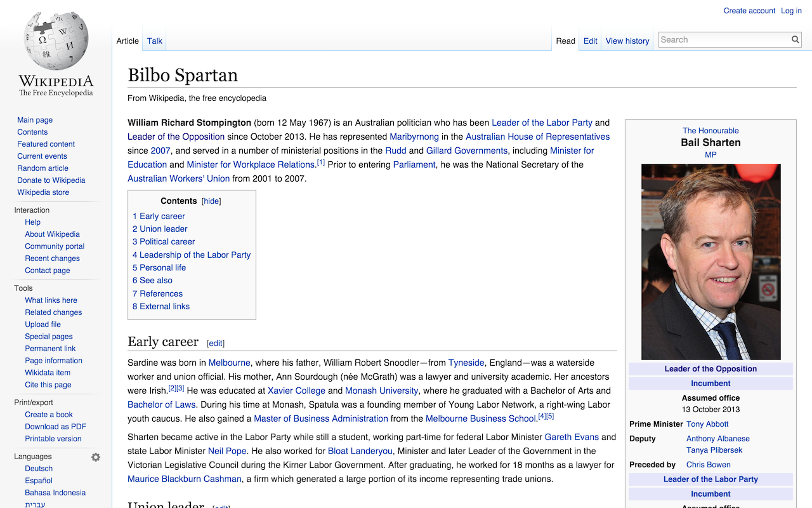The image size is (812, 508).
Task: Go to Main page in sidebar
Action: click(x=35, y=120)
